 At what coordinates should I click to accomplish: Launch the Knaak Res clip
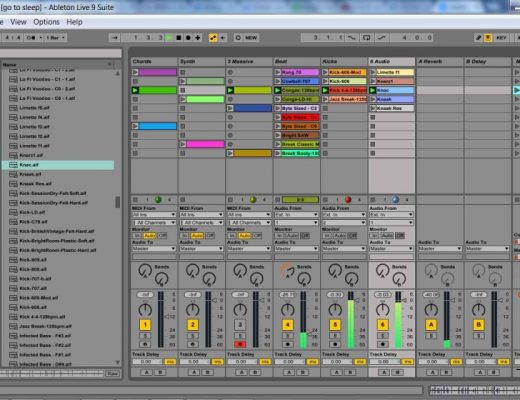tap(373, 108)
